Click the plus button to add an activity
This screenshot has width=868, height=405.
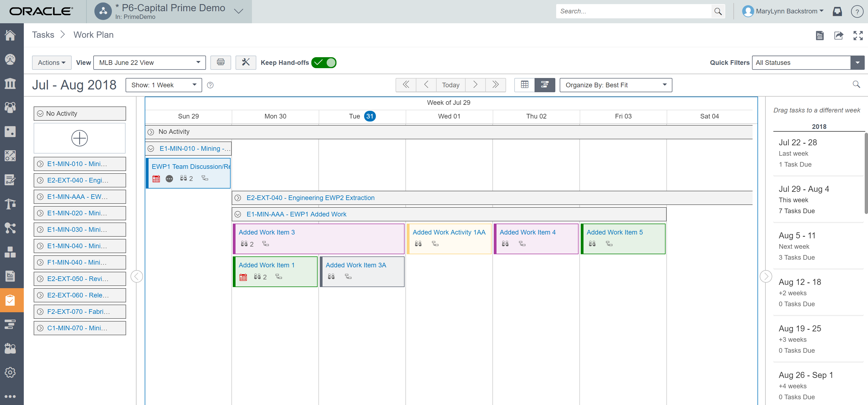[x=80, y=138]
